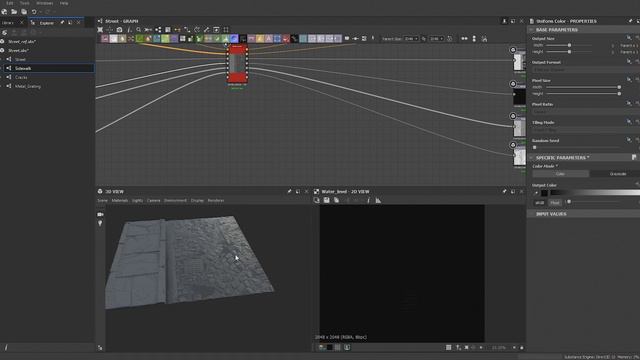Click the camera snapshot icon in graph toolbar
Image resolution: width=640 pixels, height=360 pixels.
click(119, 29)
